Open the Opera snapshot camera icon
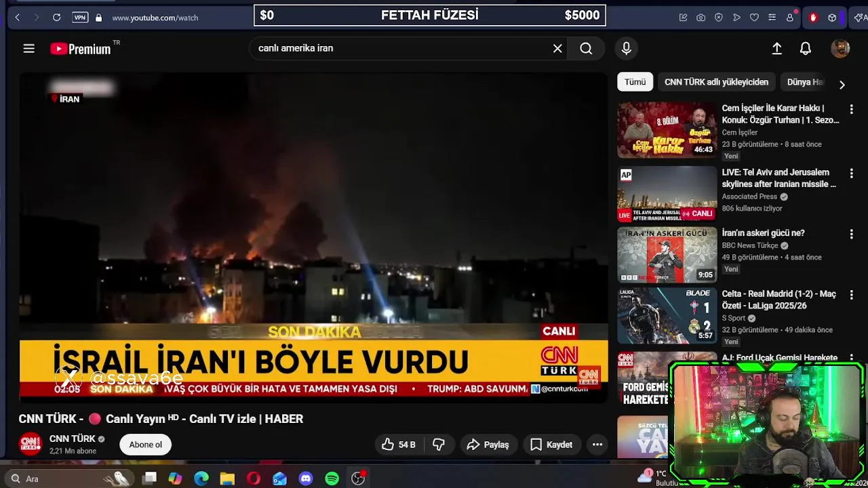Screen dimensions: 868x488 [x=701, y=18]
